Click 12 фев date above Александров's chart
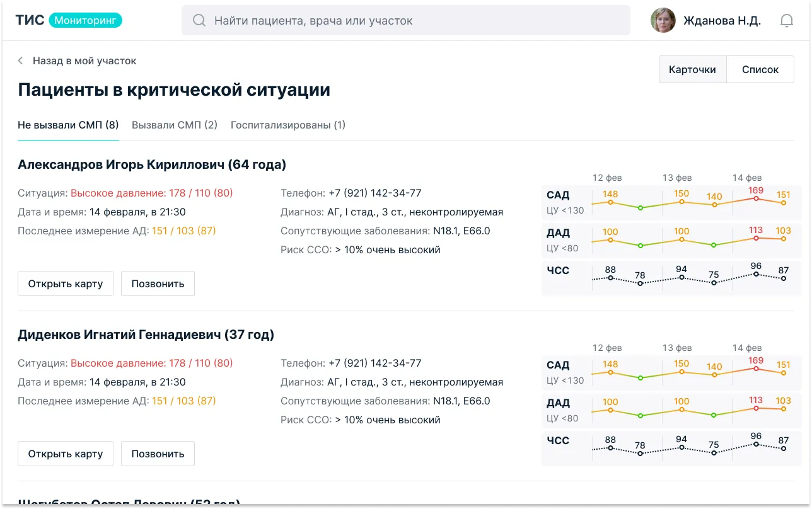The width and height of the screenshot is (812, 509). [x=607, y=178]
